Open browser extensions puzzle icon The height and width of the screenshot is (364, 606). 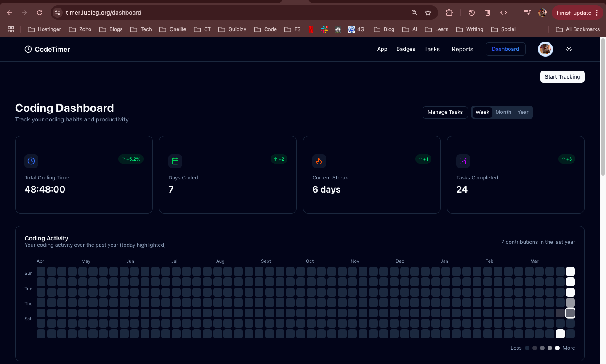pos(449,13)
